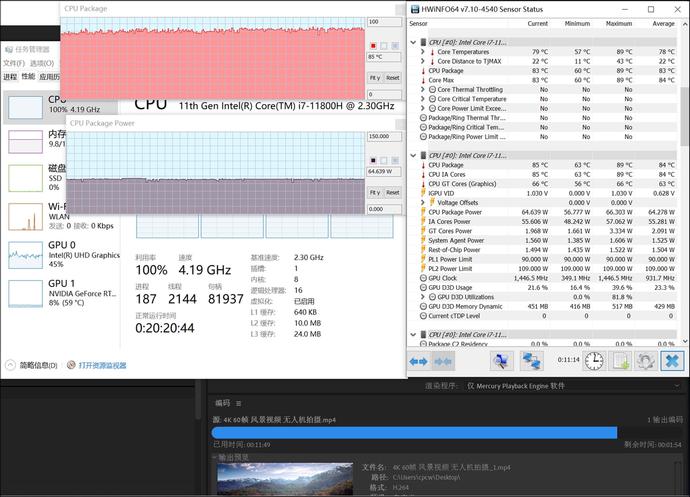The height and width of the screenshot is (497, 690).
Task: Click the Current column header in HWiNFO
Action: [537, 23]
